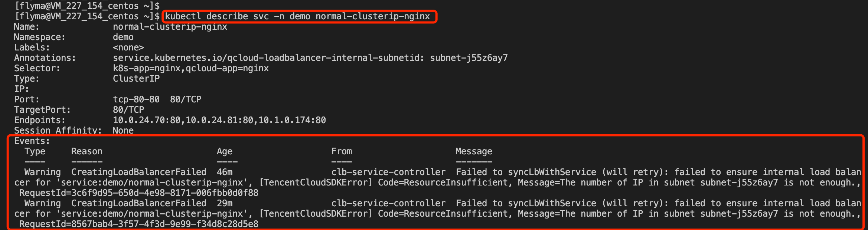Click the Port value tcp-80-80
This screenshot has width=868, height=230.
coord(136,100)
